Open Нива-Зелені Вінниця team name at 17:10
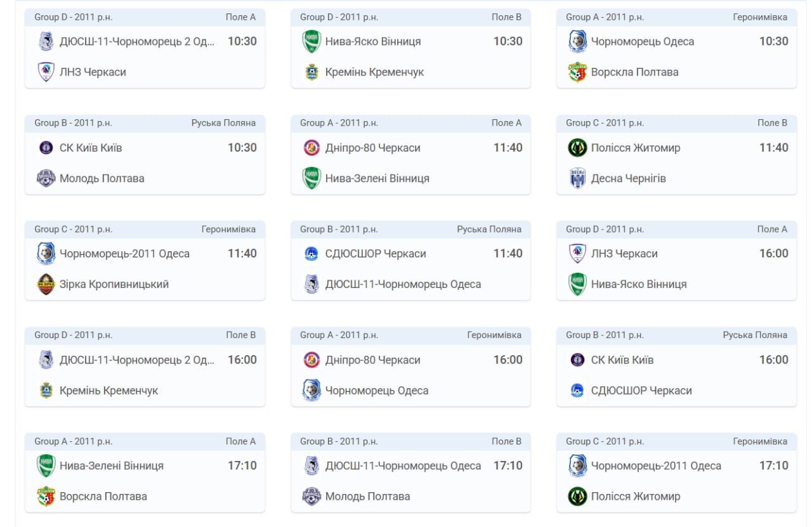This screenshot has height=527, width=812. tap(112, 465)
